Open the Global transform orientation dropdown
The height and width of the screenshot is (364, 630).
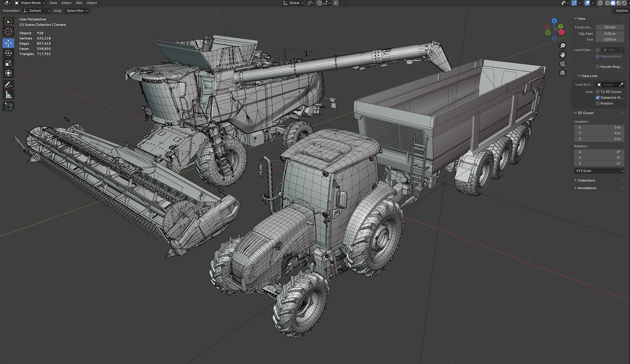click(x=294, y=3)
